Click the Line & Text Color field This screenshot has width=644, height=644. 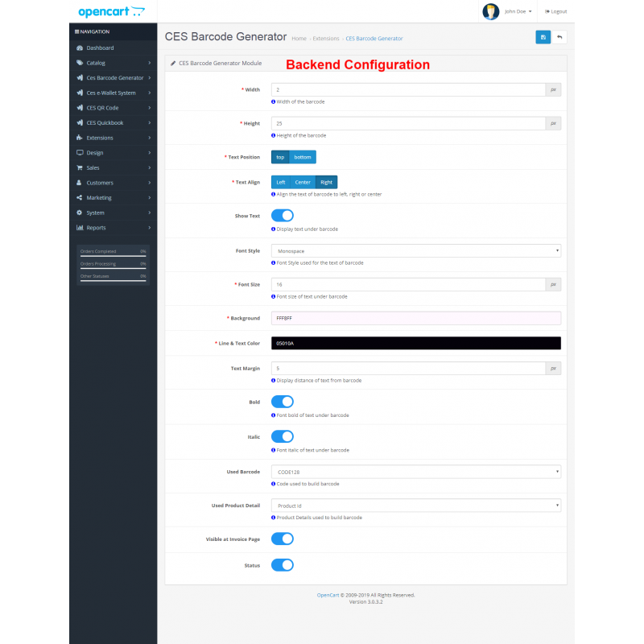[x=415, y=344]
